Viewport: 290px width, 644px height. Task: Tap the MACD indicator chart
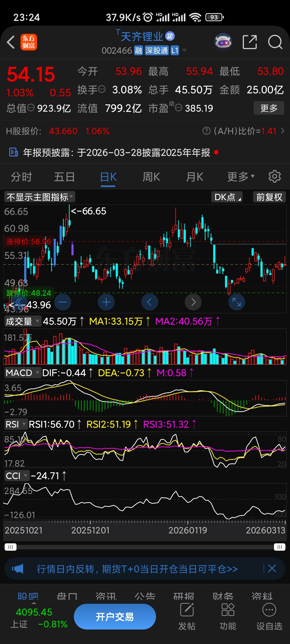(x=145, y=398)
